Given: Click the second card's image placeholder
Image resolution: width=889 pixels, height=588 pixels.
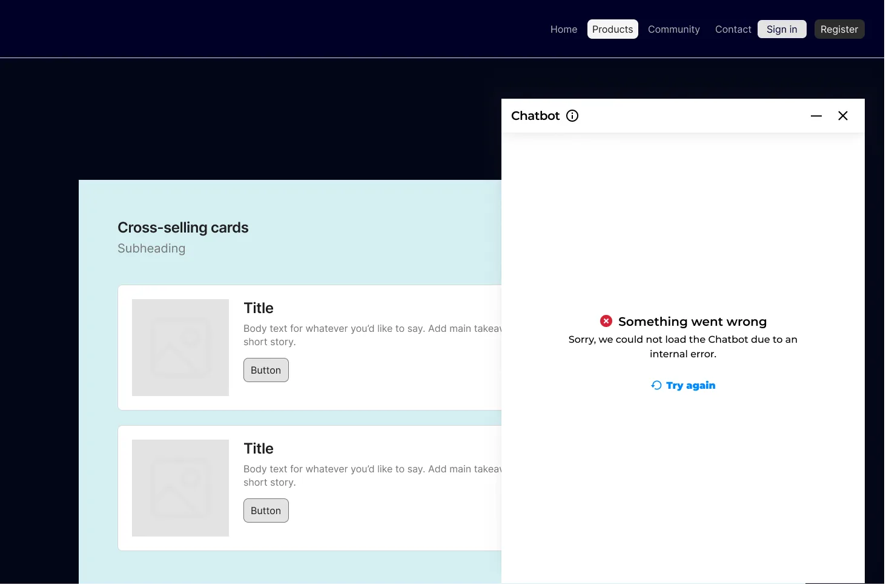Looking at the screenshot, I should coord(180,488).
